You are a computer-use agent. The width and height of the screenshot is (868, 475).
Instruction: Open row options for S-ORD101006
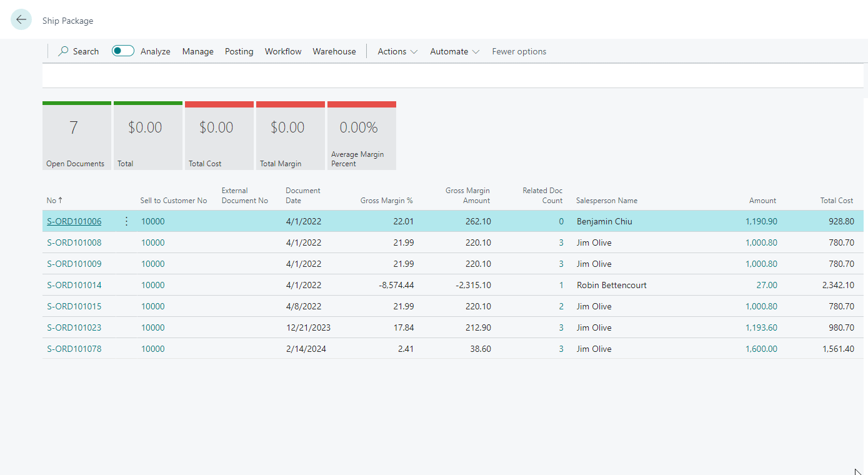click(127, 221)
